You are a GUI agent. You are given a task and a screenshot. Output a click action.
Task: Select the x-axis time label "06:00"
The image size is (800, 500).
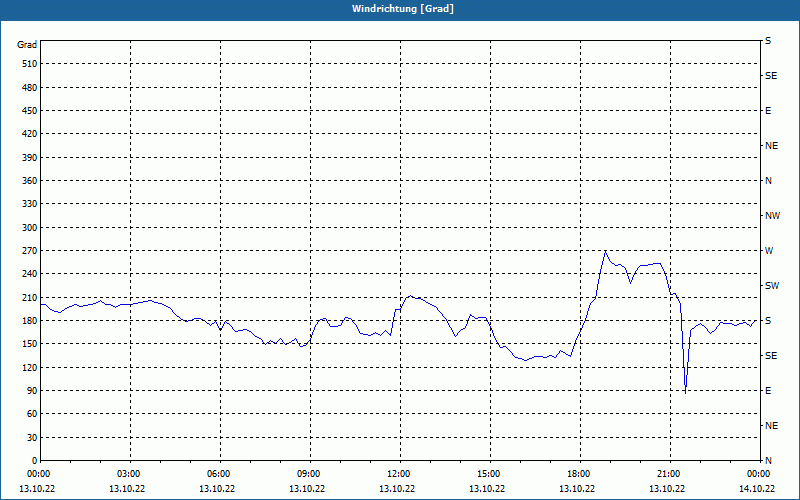(220, 474)
